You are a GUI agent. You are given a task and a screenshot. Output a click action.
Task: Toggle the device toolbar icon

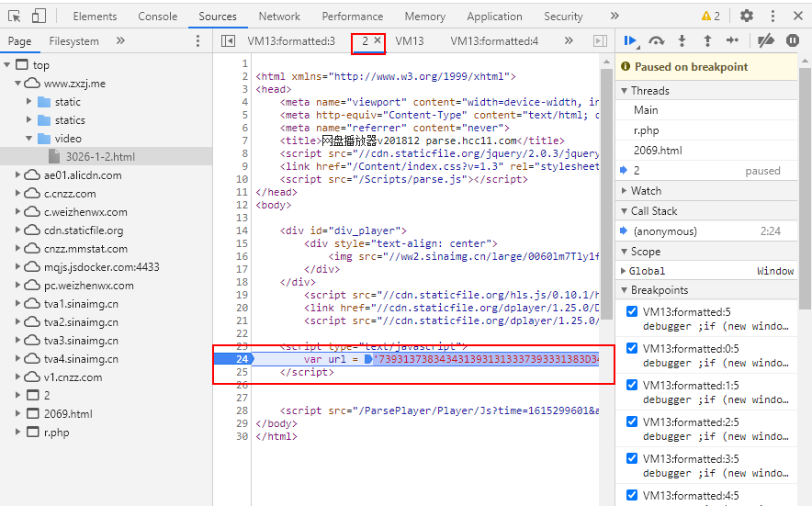39,16
